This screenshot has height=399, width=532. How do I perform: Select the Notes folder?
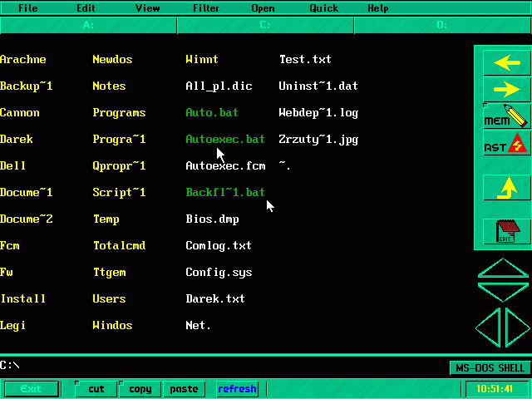109,86
